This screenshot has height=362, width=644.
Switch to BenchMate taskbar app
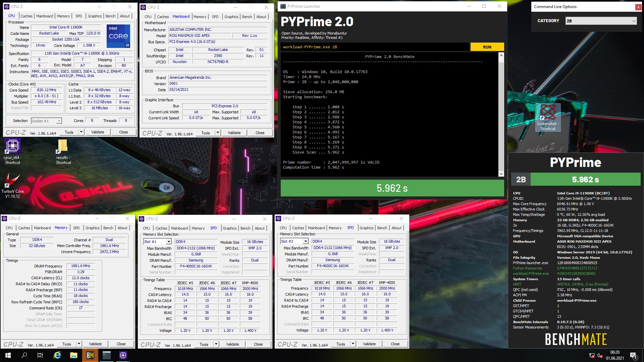click(x=90, y=355)
